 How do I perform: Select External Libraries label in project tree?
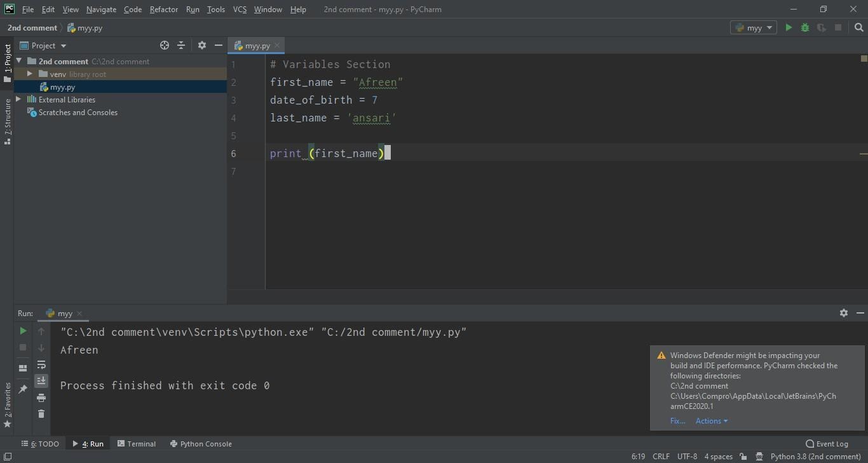pyautogui.click(x=67, y=100)
